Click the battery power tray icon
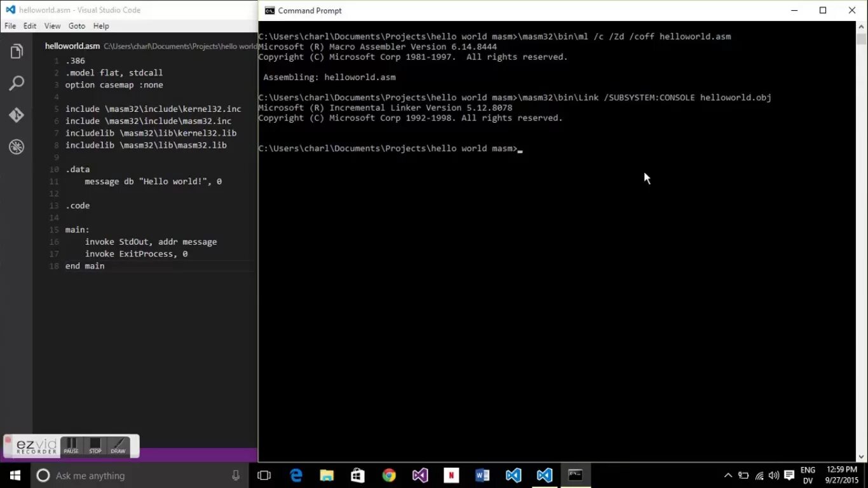Image resolution: width=868 pixels, height=488 pixels. (743, 475)
